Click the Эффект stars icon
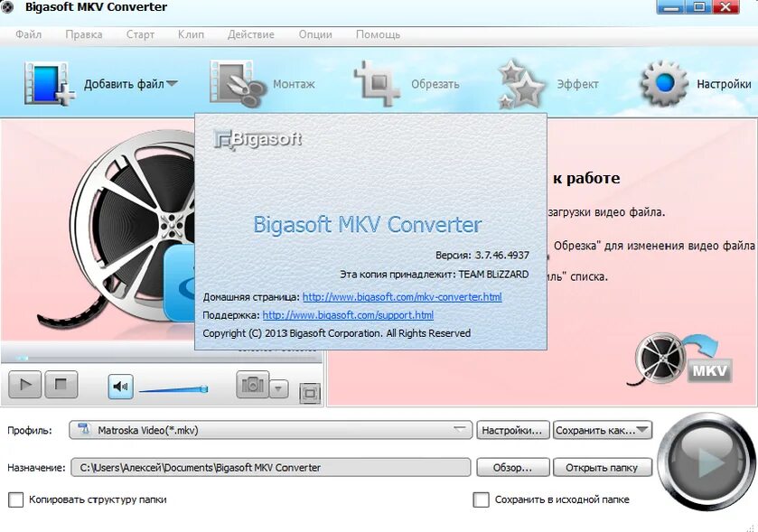Image resolution: width=758 pixels, height=532 pixels. coord(521,84)
